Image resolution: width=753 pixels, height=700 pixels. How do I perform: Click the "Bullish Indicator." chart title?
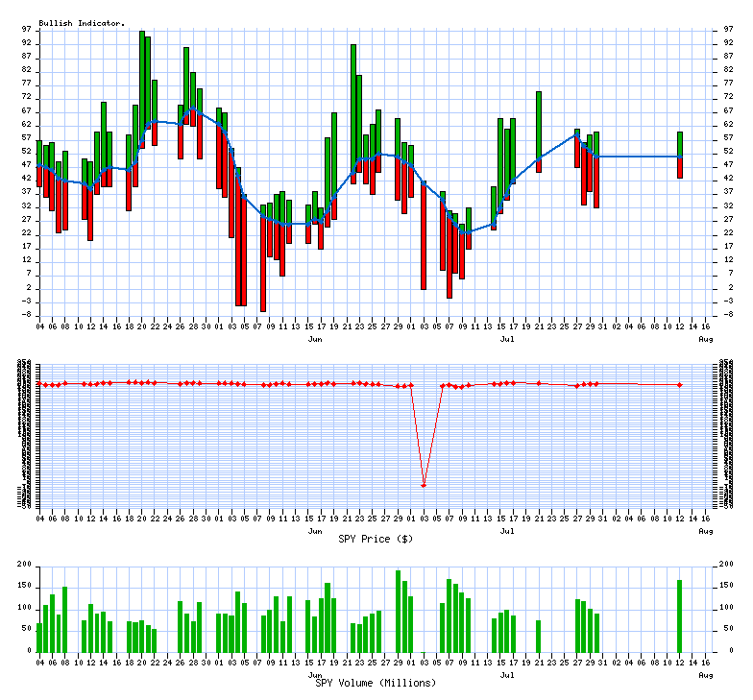82,22
